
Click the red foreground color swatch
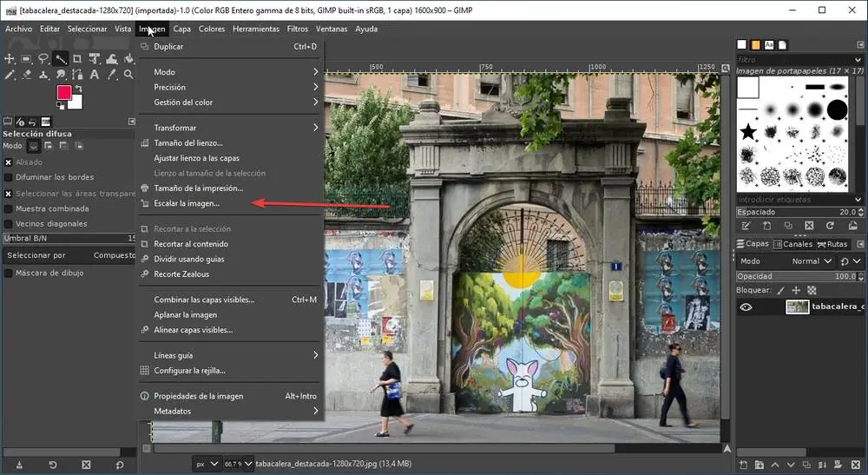64,92
